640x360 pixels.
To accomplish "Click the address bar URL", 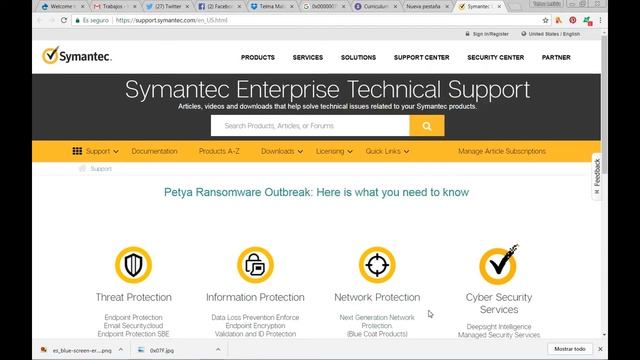I will click(171, 20).
